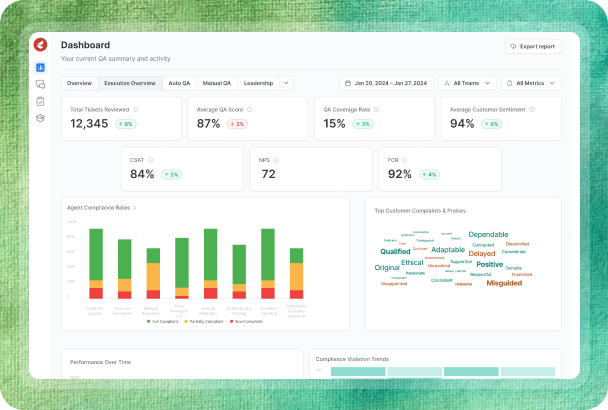Click info icon beside Total Tickets Reviewed
Viewport: 608px width, 410px height.
pos(137,110)
